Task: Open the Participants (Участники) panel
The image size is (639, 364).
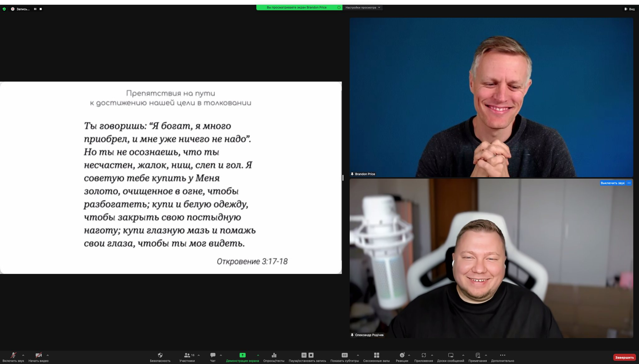Action: [187, 355]
